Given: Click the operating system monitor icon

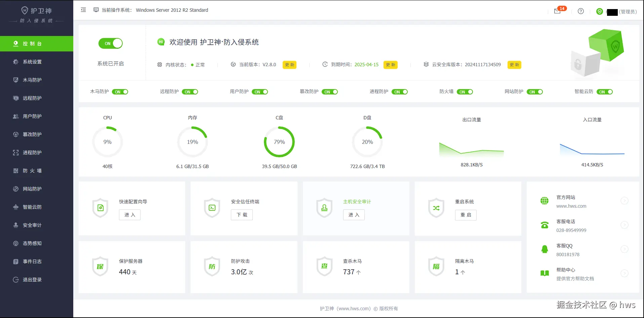Looking at the screenshot, I should coord(96,10).
